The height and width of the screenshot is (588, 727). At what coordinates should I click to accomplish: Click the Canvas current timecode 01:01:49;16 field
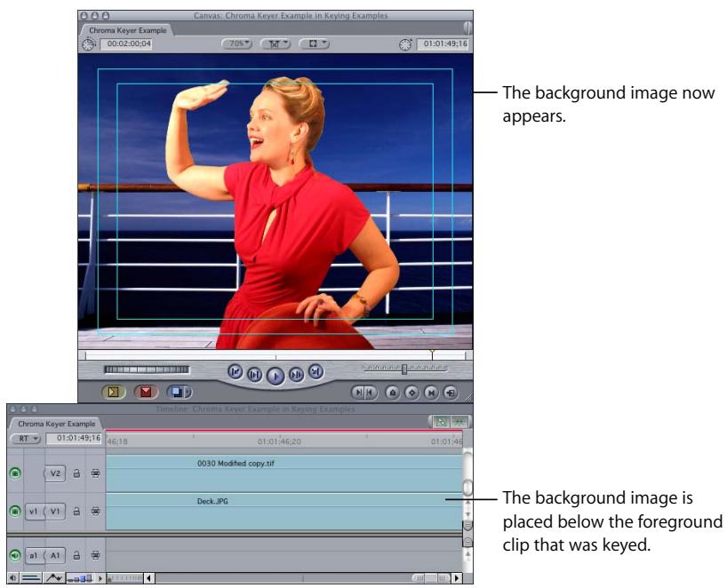click(x=443, y=44)
